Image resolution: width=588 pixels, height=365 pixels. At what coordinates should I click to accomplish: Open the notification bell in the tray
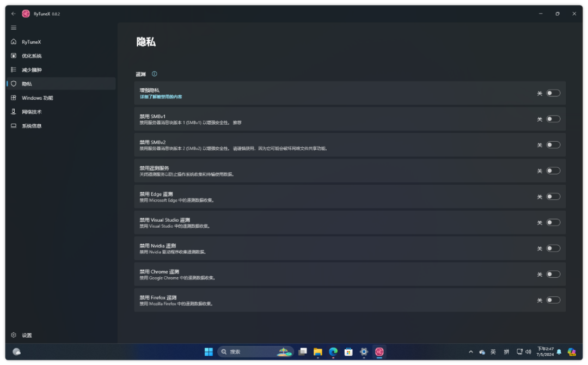(x=559, y=352)
